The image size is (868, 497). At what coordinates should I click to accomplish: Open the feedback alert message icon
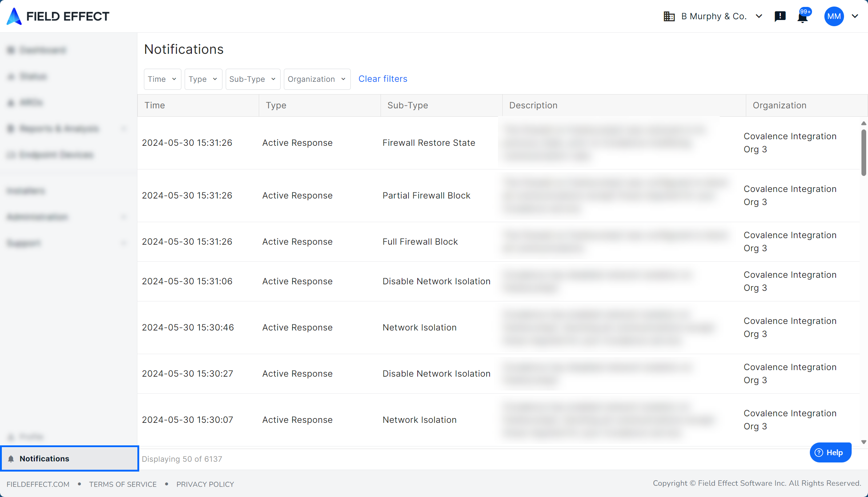pyautogui.click(x=780, y=16)
